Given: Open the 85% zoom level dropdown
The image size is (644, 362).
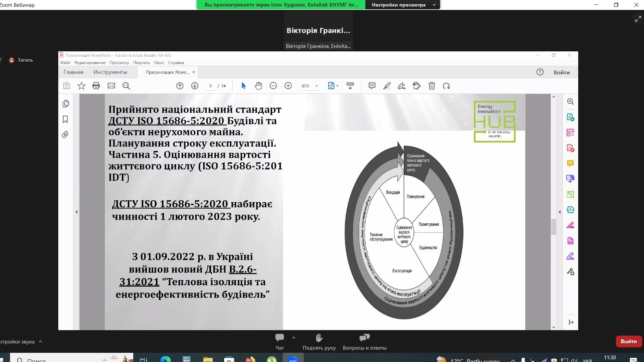Looking at the screenshot, I should point(316,86).
